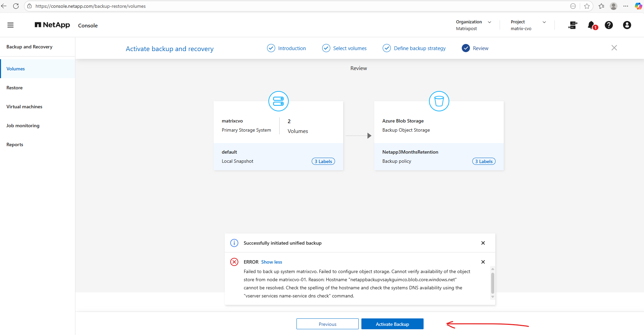Close the activate backup wizard
The width and height of the screenshot is (644, 335).
click(x=614, y=48)
